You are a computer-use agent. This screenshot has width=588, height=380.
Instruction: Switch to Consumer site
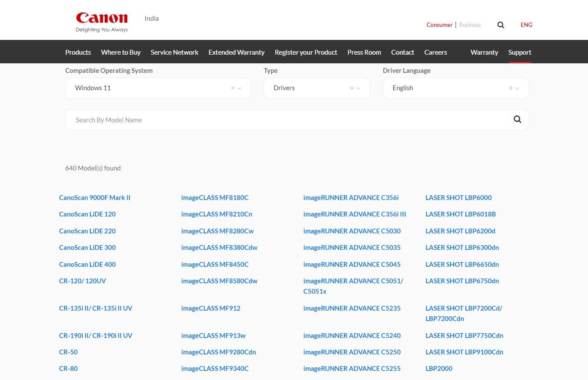[x=439, y=25]
